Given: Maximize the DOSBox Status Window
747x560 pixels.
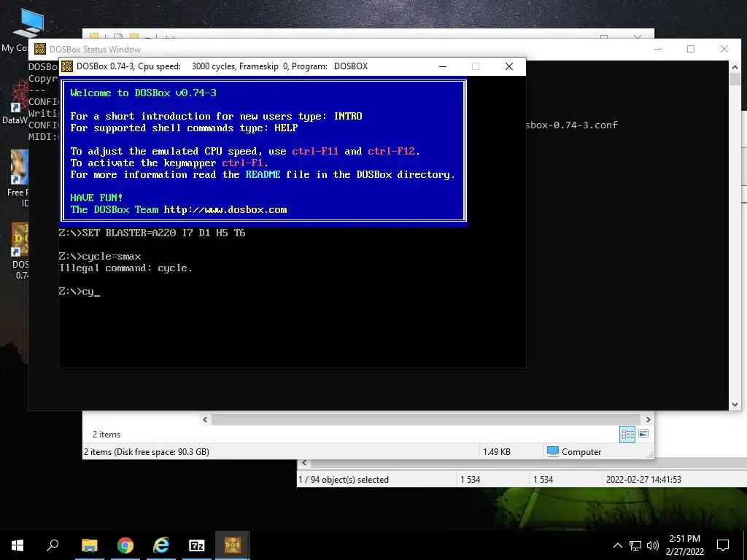Looking at the screenshot, I should pyautogui.click(x=691, y=49).
